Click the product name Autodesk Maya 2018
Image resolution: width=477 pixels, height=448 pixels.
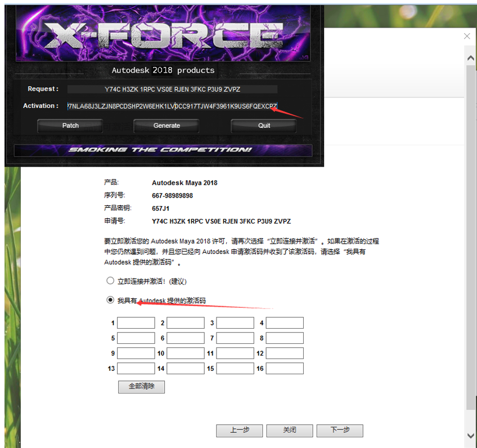tap(184, 183)
